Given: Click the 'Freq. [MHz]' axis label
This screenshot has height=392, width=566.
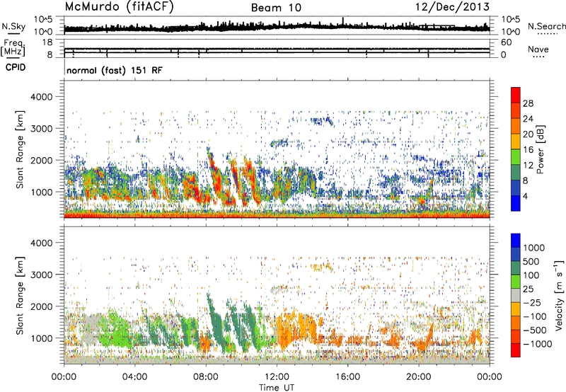Looking at the screenshot, I should pyautogui.click(x=13, y=49).
